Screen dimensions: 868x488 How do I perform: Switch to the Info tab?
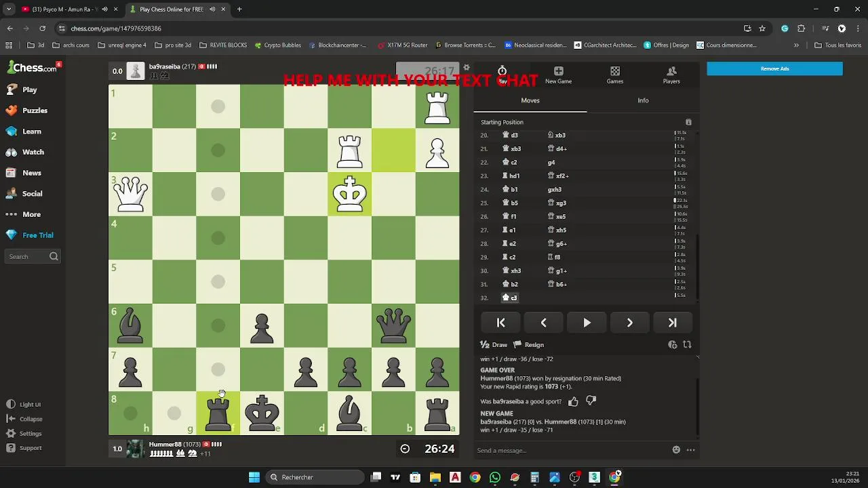(643, 100)
